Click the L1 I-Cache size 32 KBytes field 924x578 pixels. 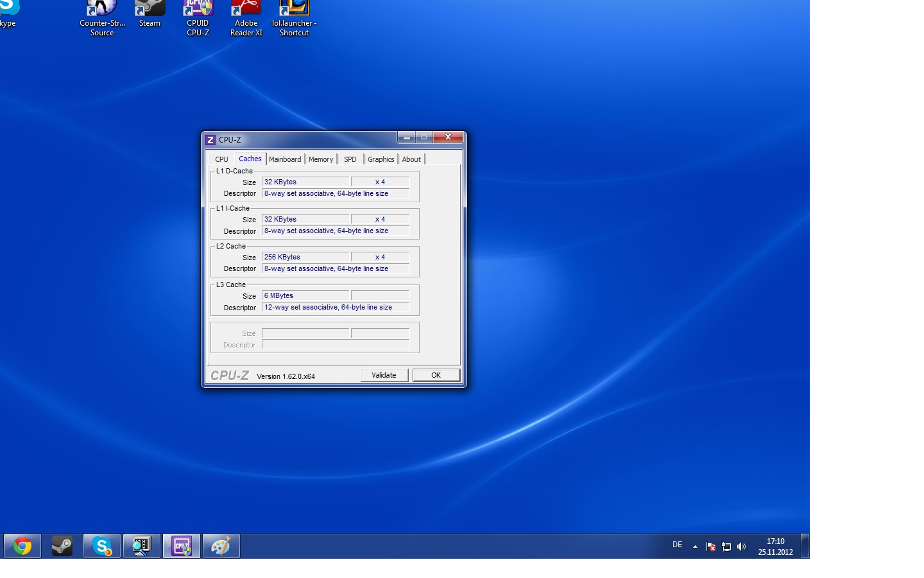[x=305, y=219]
